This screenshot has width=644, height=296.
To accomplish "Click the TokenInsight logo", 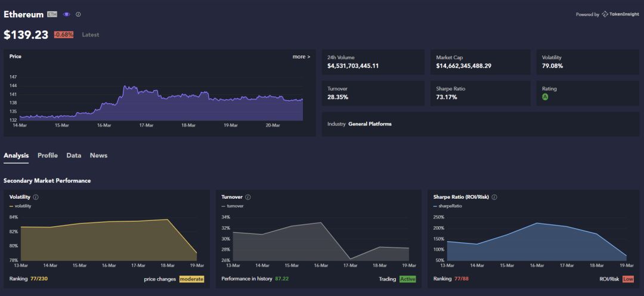I will tap(620, 14).
